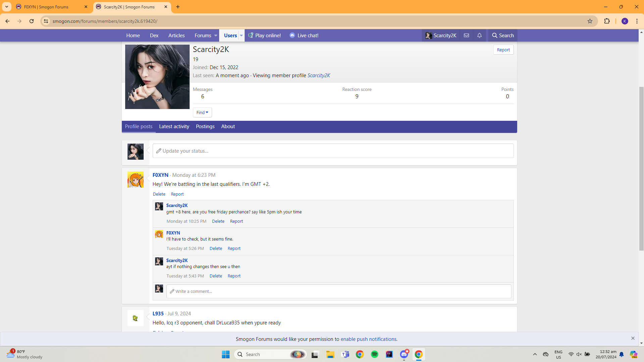
Task: Report F0XYN's Monday 6:23 PM post
Action: [177, 194]
